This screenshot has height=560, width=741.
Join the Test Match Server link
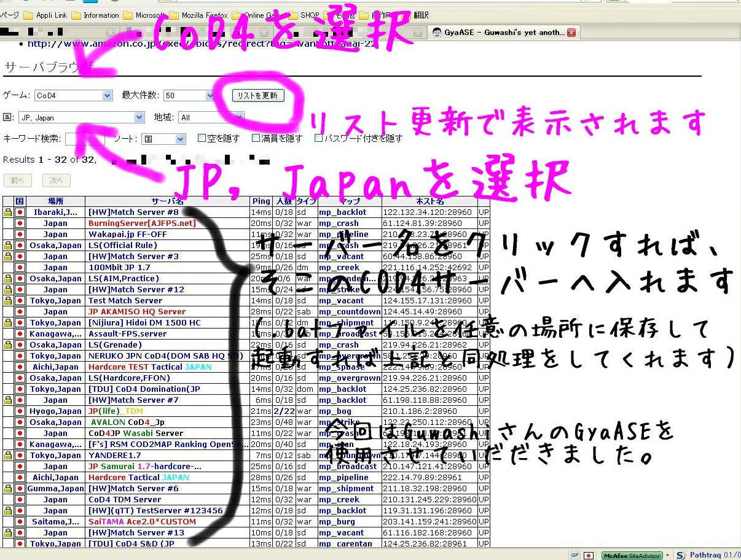click(x=125, y=301)
